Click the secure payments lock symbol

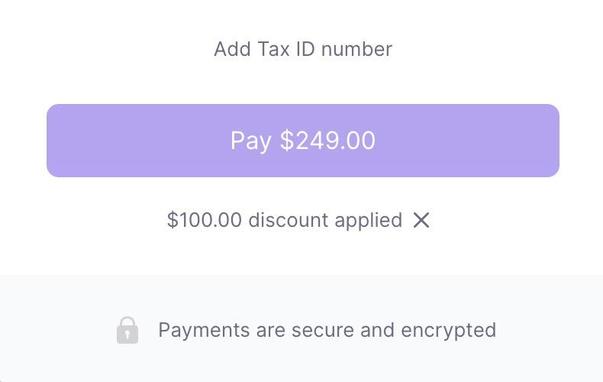tap(127, 330)
